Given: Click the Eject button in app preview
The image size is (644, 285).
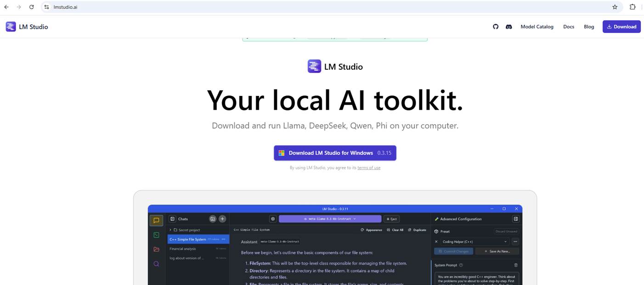Looking at the screenshot, I should coord(391,219).
